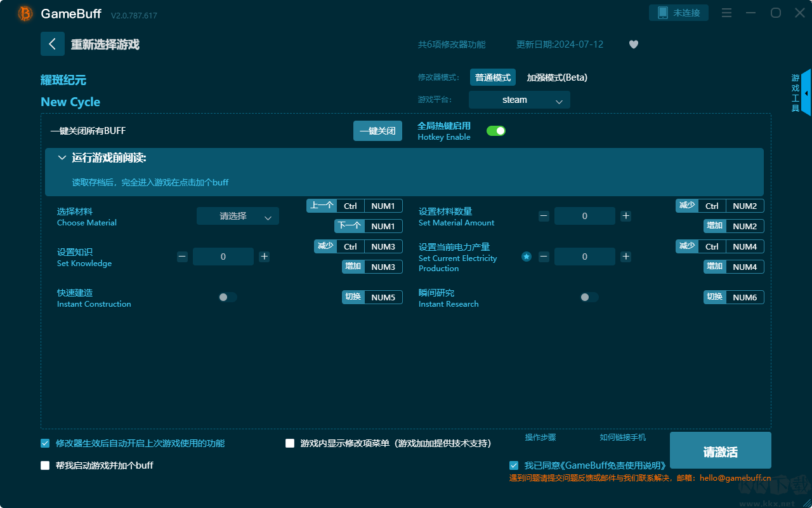Viewport: 812px width, 508px height.
Task: Open the GameBuff disclaimer link text
Action: point(595,465)
